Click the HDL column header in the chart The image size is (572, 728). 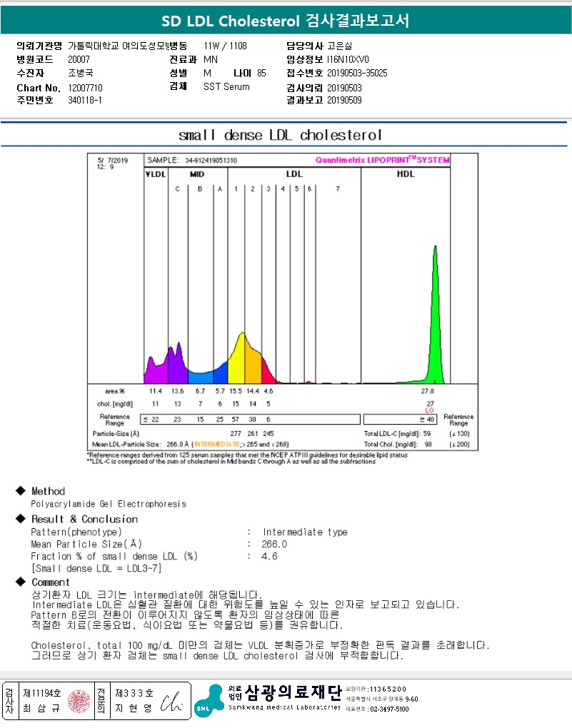pos(405,174)
